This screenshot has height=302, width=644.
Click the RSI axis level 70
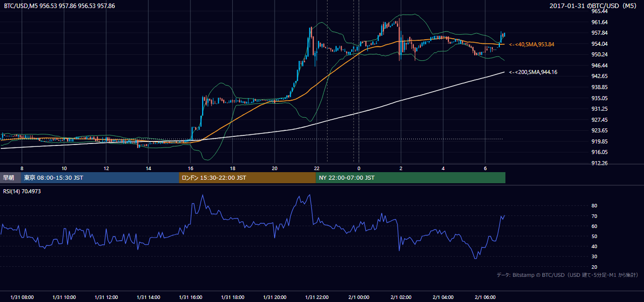594,216
